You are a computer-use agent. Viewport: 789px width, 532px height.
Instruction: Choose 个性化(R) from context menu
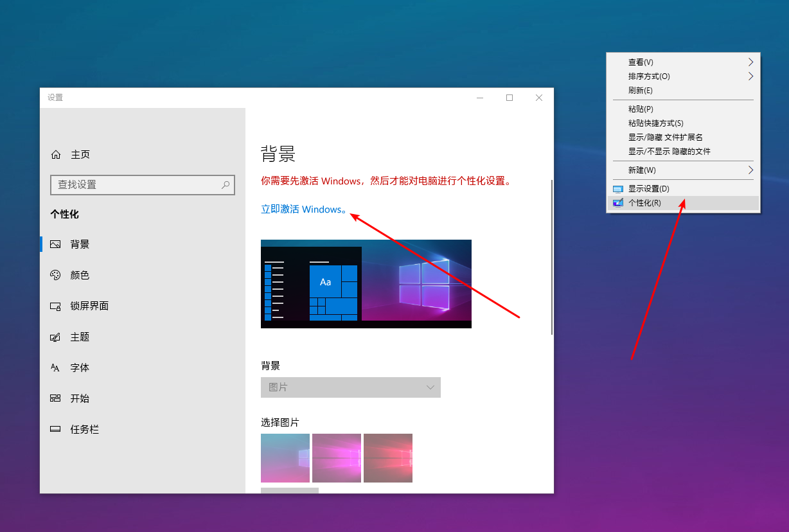[x=684, y=203]
